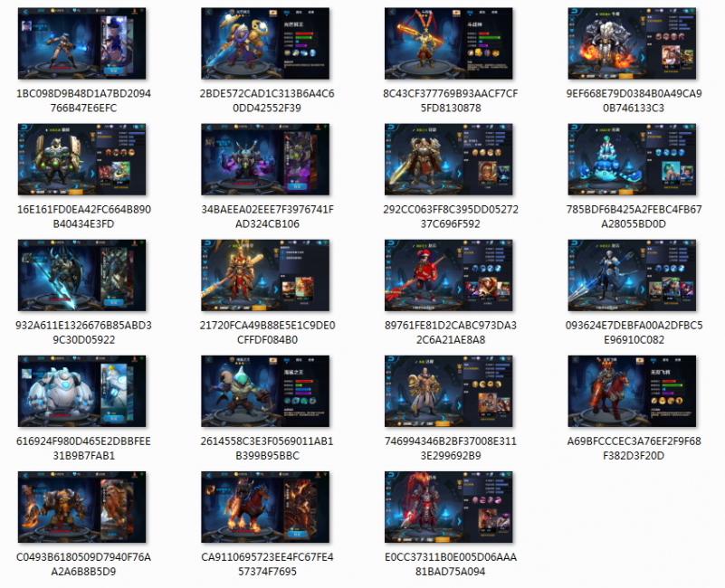Select the thumbnail image above name 746994346B2BF37008E311
Viewport: 725px width, 588px height.
449,391
